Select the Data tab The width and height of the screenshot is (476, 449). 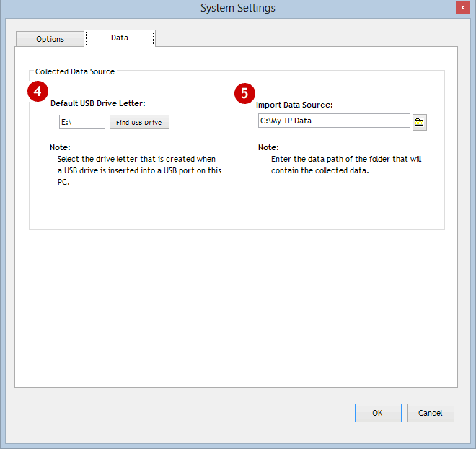(119, 38)
